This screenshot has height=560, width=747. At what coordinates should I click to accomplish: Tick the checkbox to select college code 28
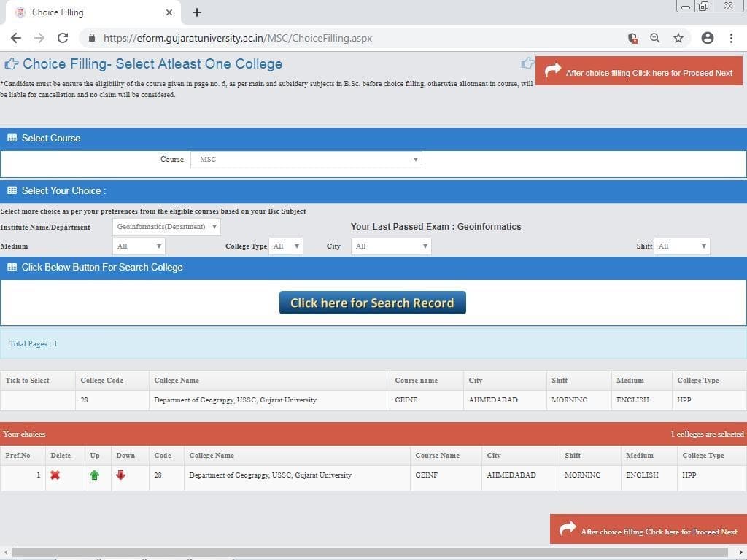pos(36,400)
